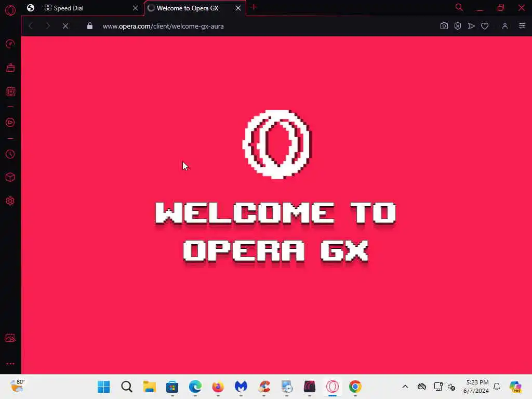This screenshot has width=532, height=399.
Task: Show hidden system tray icons
Action: (405, 387)
